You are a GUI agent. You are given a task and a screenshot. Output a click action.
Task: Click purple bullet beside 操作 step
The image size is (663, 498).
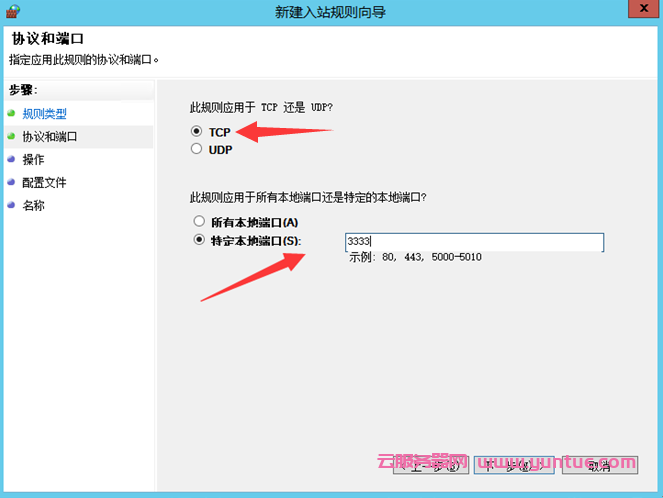tap(11, 159)
